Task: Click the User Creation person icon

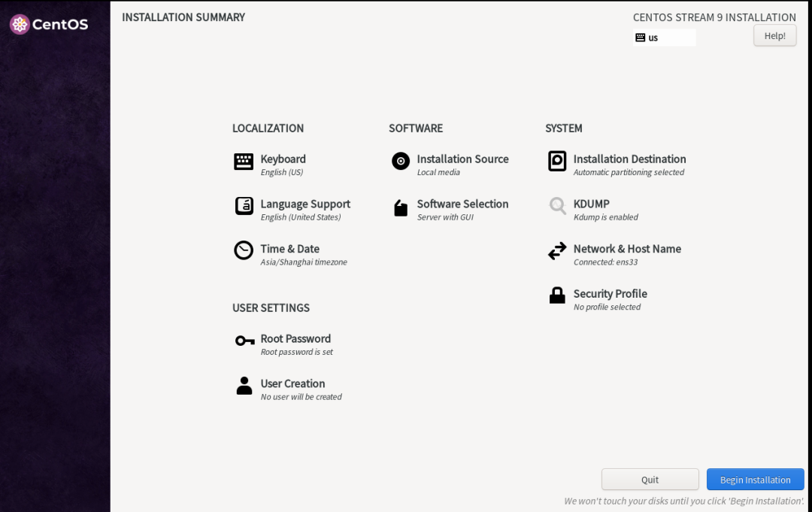Action: [244, 386]
